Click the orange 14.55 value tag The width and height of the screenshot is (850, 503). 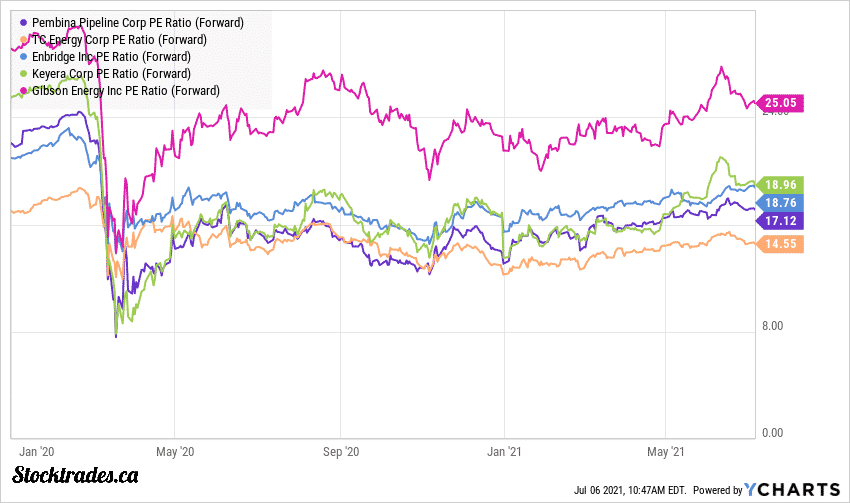coord(781,244)
